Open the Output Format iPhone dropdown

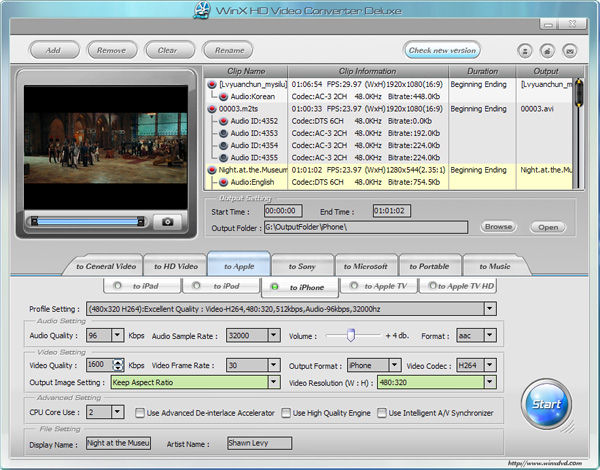(x=395, y=365)
